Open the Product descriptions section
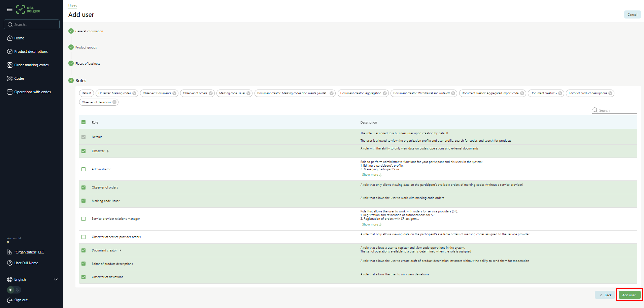 31,51
